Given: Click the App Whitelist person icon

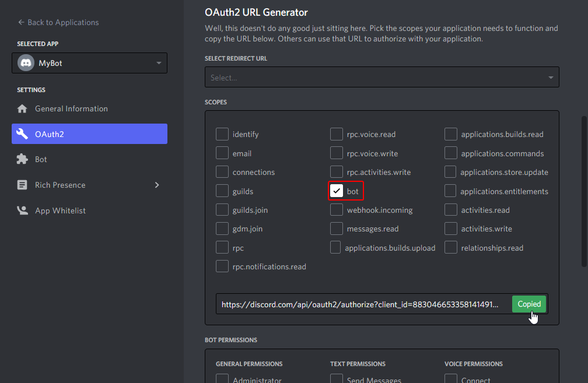Looking at the screenshot, I should 22,210.
